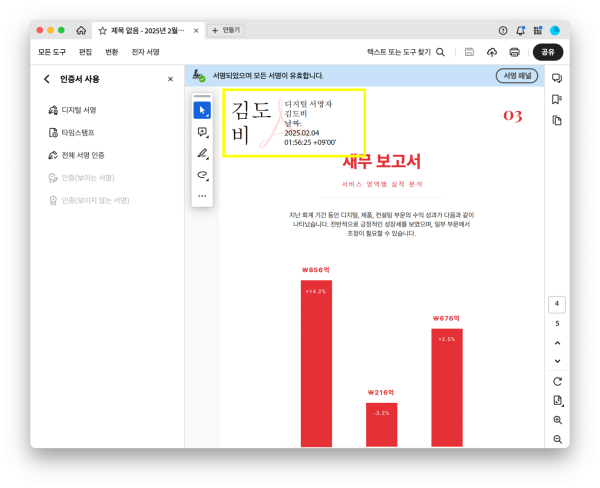Click the 재무 보고서 title text
This screenshot has height=488, width=600.
pos(381,162)
